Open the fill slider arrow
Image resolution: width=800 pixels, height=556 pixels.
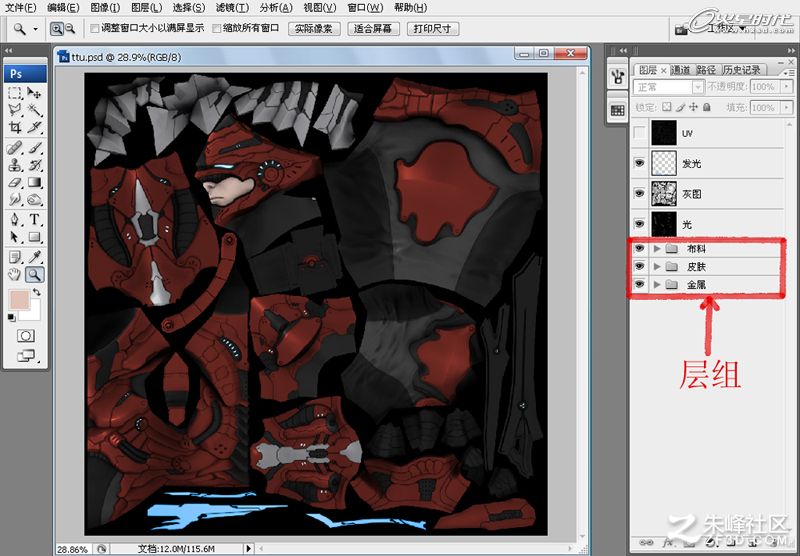[787, 108]
